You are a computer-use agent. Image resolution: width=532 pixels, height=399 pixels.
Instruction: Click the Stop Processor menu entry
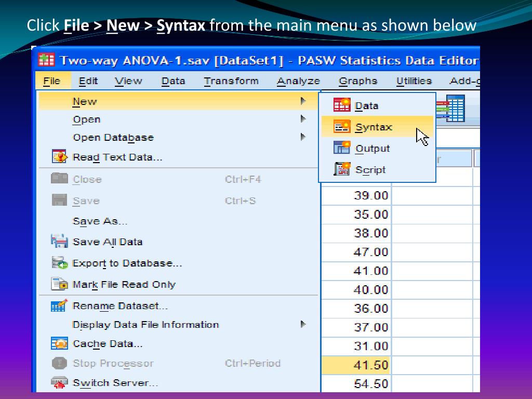179,363
